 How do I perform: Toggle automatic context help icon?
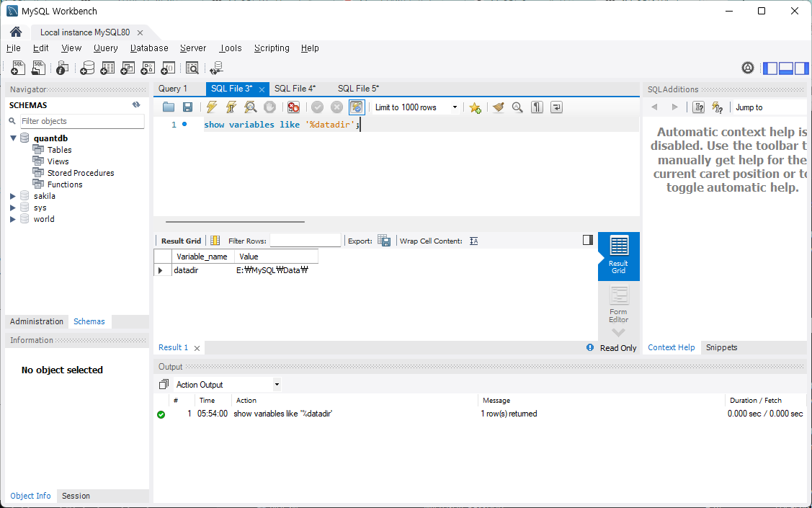tap(717, 107)
